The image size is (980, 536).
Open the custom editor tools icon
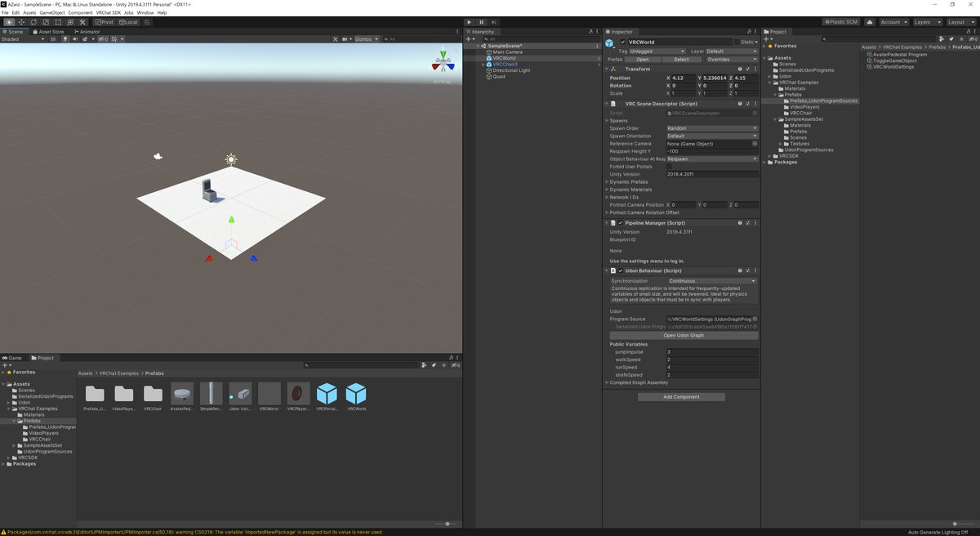tap(83, 22)
